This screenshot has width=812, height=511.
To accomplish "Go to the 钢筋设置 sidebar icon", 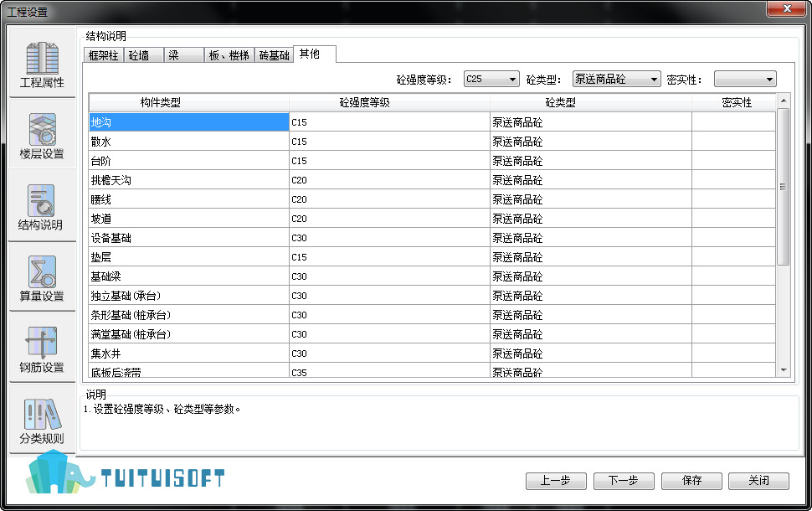I will coord(42,350).
